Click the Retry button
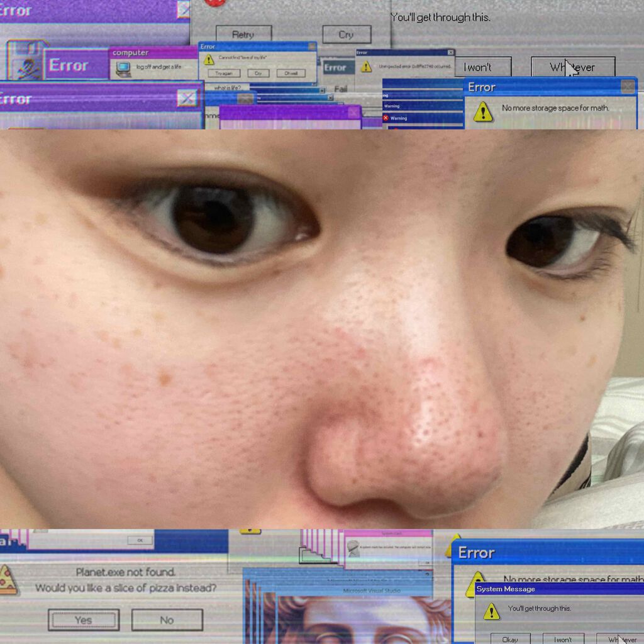The image size is (644, 644). point(243,35)
